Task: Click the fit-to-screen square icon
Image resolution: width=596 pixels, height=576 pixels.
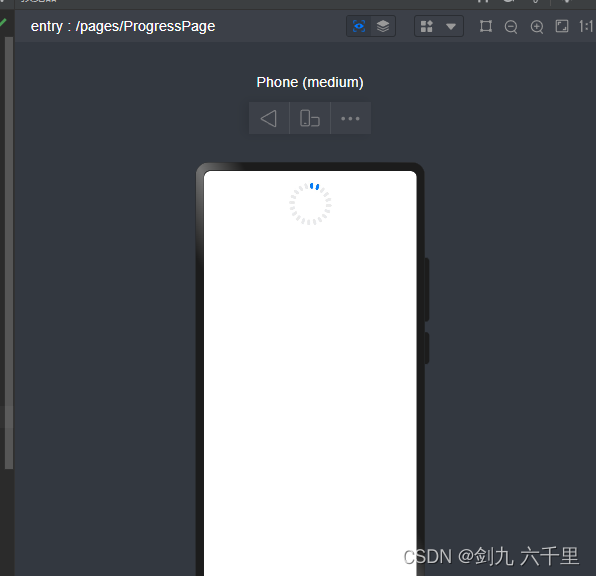Action: [x=562, y=26]
